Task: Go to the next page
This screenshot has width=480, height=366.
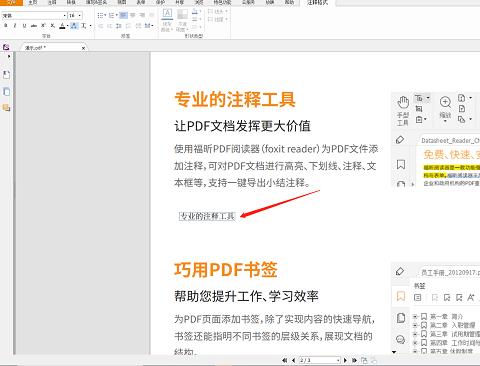Action: coord(345,360)
